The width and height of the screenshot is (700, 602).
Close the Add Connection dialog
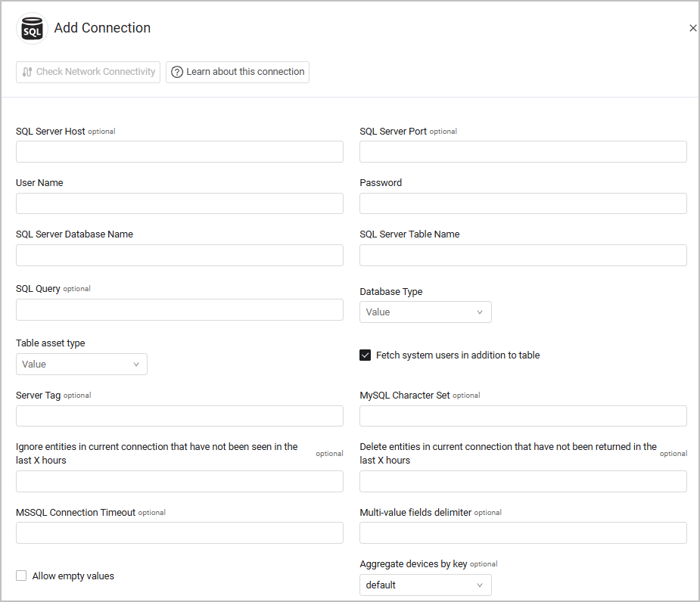[692, 28]
